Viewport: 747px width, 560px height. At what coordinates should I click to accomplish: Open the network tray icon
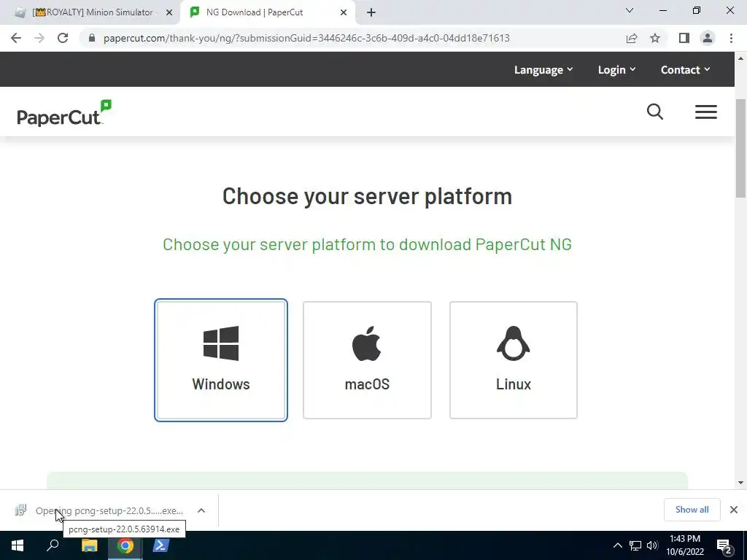point(635,545)
